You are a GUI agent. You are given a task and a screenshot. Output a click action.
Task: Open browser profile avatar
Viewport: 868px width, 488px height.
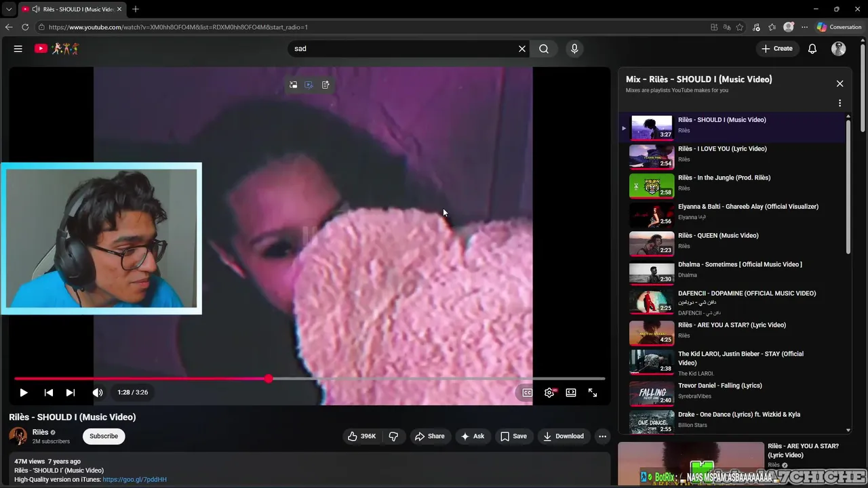(x=789, y=27)
